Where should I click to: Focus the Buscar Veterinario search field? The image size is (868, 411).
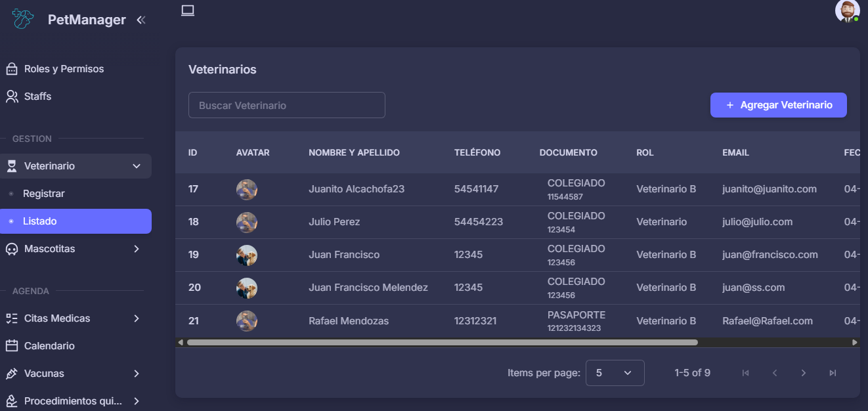click(x=286, y=105)
